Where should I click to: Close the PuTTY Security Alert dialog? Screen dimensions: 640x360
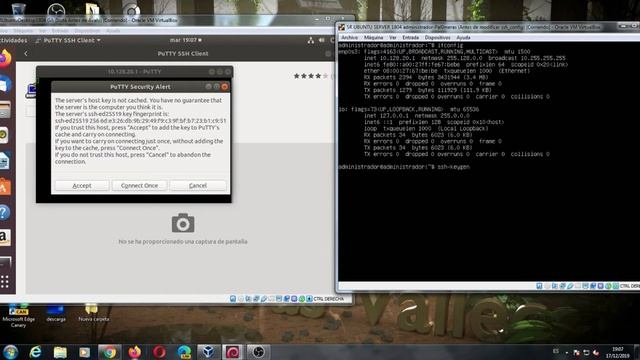click(224, 87)
